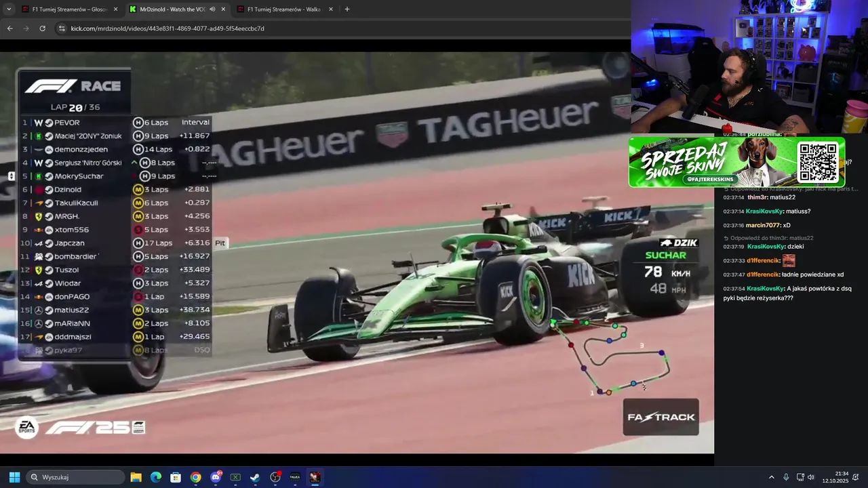The image size is (868, 488).
Task: Open the Windows Start menu
Action: (x=14, y=477)
